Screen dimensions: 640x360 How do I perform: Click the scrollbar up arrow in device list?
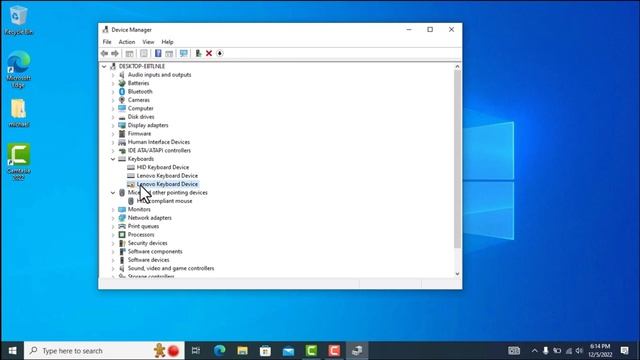pos(457,66)
